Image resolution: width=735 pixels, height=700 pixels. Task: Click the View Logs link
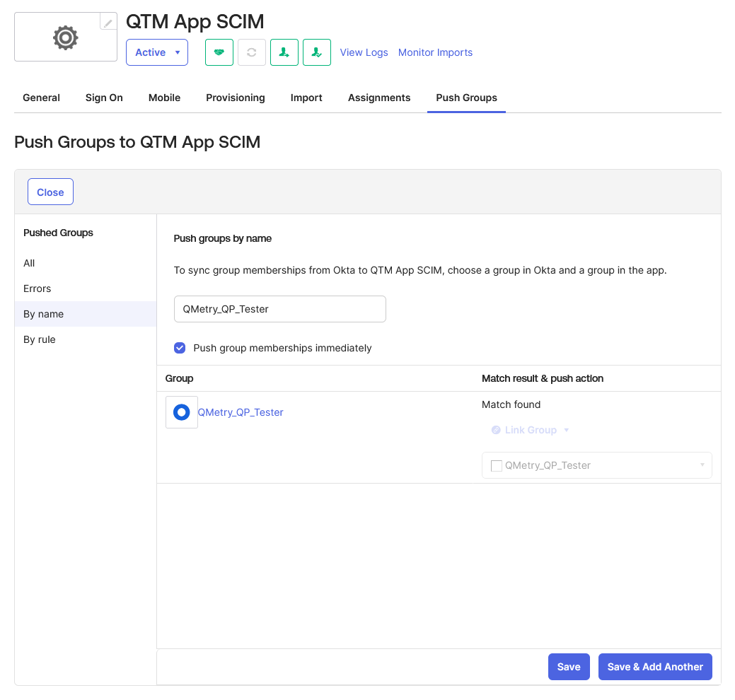(x=364, y=52)
